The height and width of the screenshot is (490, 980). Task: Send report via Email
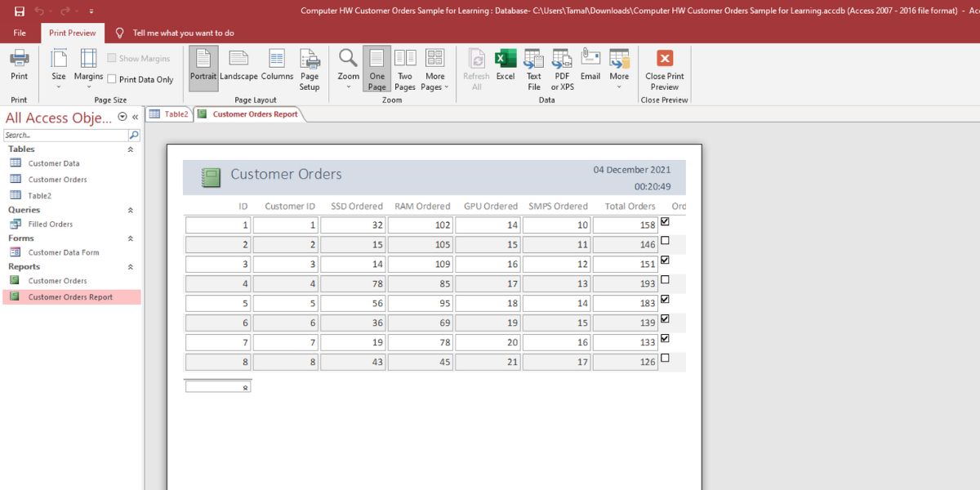tap(590, 65)
